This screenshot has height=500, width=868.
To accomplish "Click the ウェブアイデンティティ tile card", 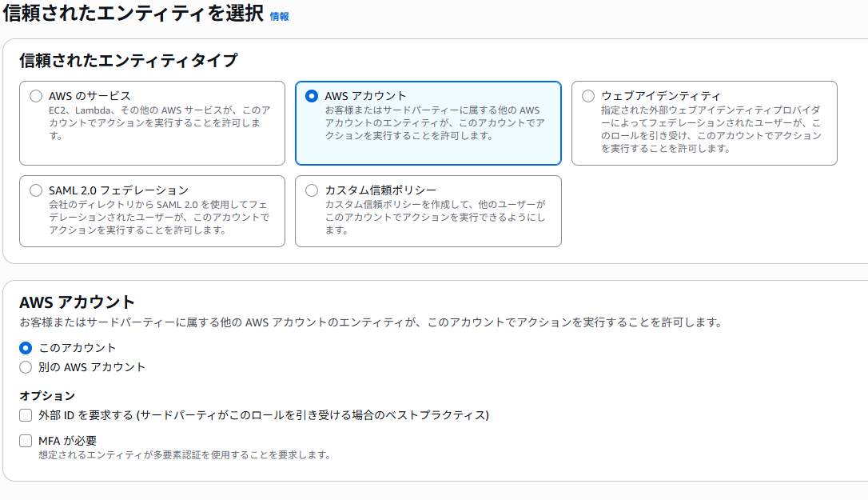I will tap(705, 122).
